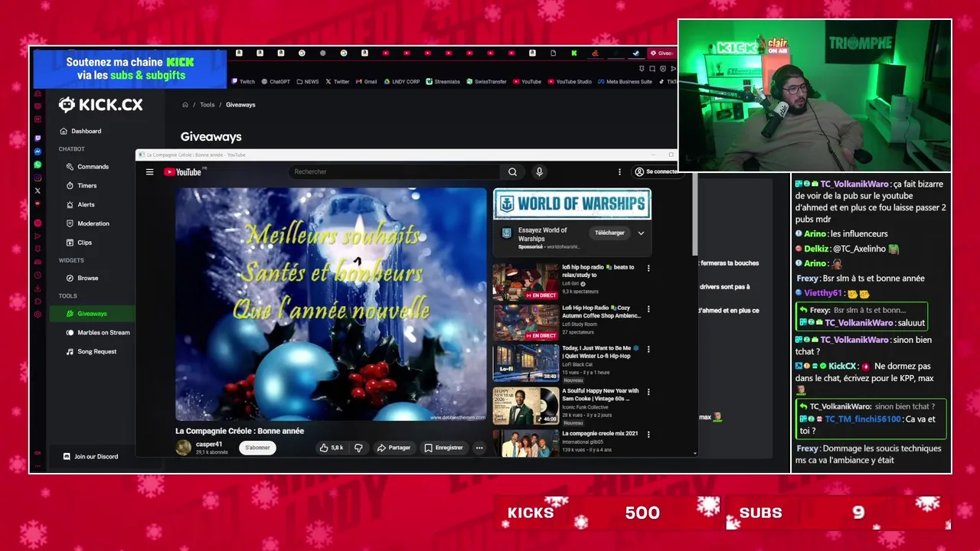Switch to the Kick green K browser tab
Image resolution: width=980 pixels, height=551 pixels.
(x=573, y=53)
